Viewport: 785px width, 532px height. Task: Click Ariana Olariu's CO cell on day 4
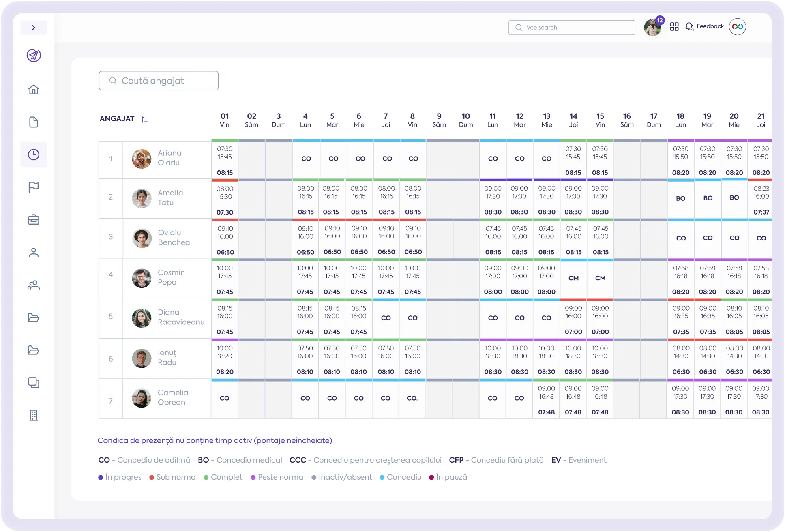point(306,159)
